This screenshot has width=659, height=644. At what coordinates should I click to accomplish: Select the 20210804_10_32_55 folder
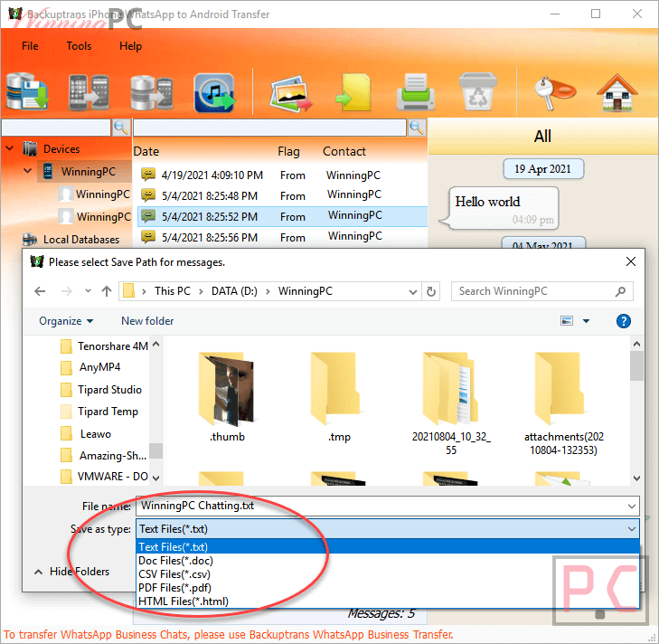coord(451,403)
